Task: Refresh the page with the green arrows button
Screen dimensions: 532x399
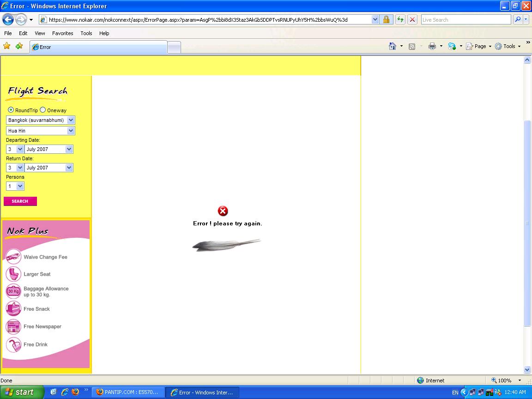Action: [400, 20]
